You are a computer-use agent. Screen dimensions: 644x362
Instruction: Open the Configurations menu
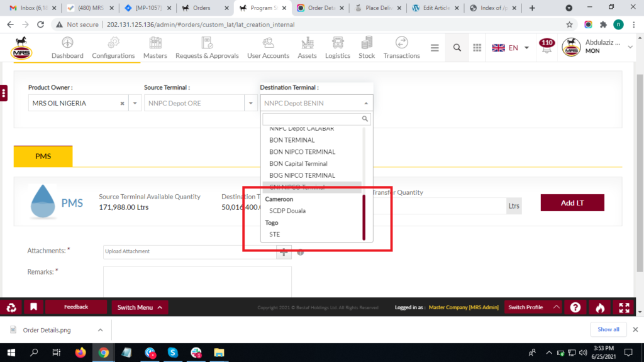click(113, 48)
